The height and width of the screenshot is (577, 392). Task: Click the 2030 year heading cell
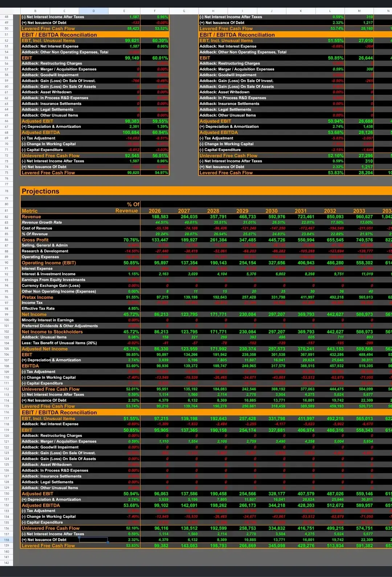coord(271,211)
